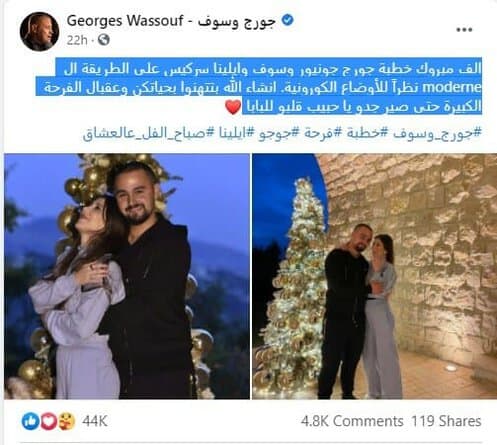Open the couple close-up photo
Screen dimensions: 497x445
(x=127, y=276)
